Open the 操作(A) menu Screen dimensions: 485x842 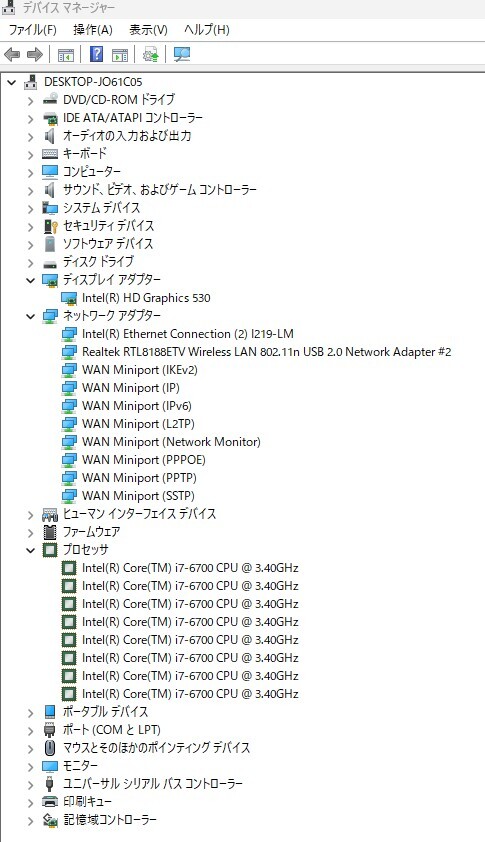point(93,30)
